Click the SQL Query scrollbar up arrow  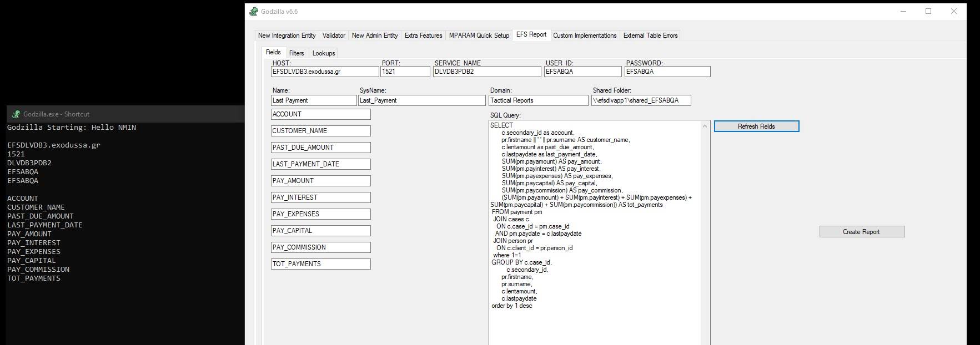pyautogui.click(x=705, y=126)
